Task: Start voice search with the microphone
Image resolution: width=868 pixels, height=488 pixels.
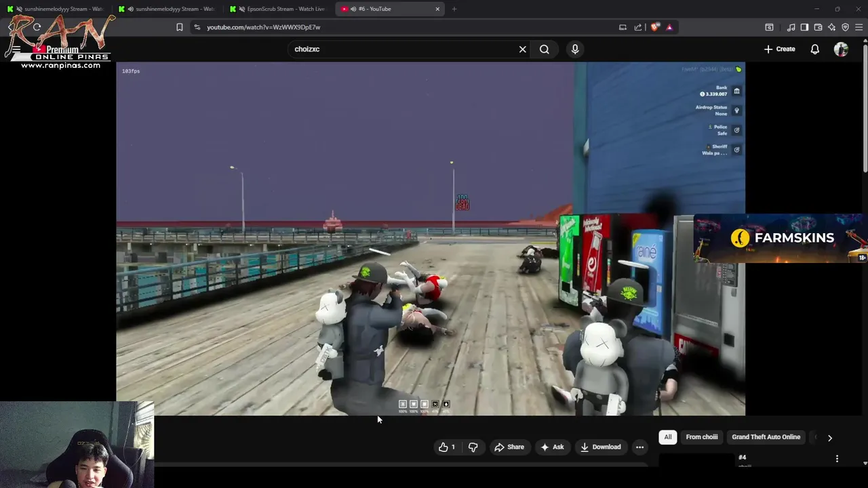Action: tap(575, 49)
